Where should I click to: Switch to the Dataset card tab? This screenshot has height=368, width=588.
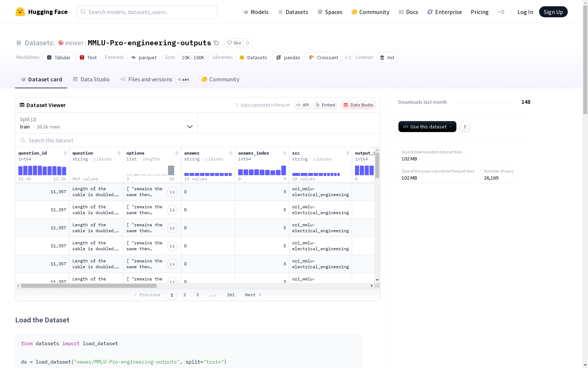[x=41, y=79]
